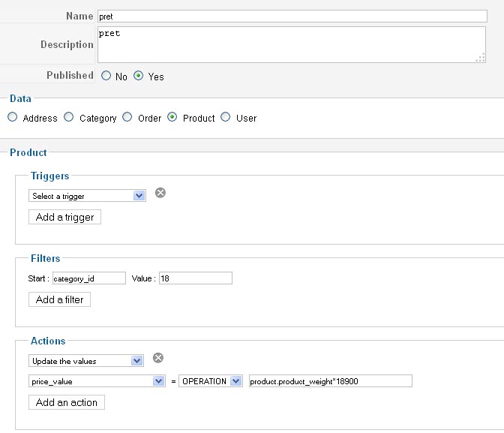Image resolution: width=504 pixels, height=433 pixels.
Task: Set Published to No
Action: tap(106, 76)
